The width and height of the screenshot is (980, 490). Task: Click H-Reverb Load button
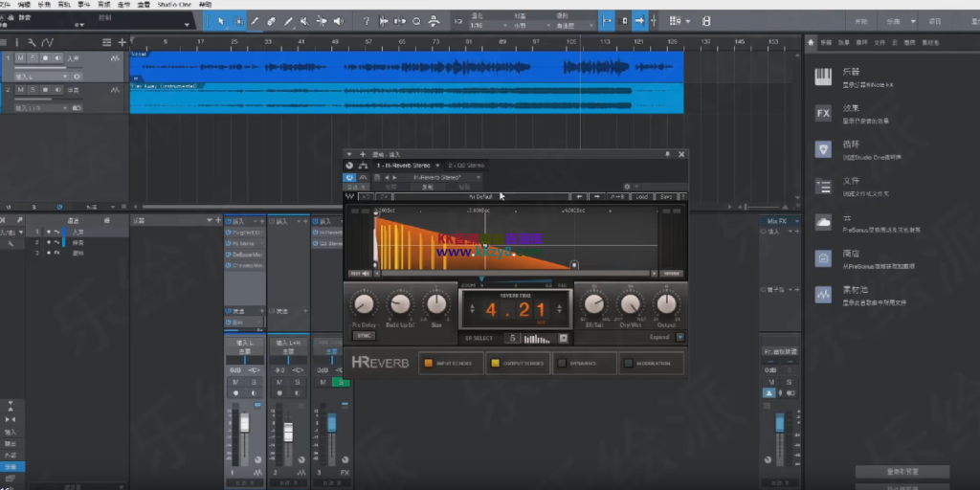[642, 197]
